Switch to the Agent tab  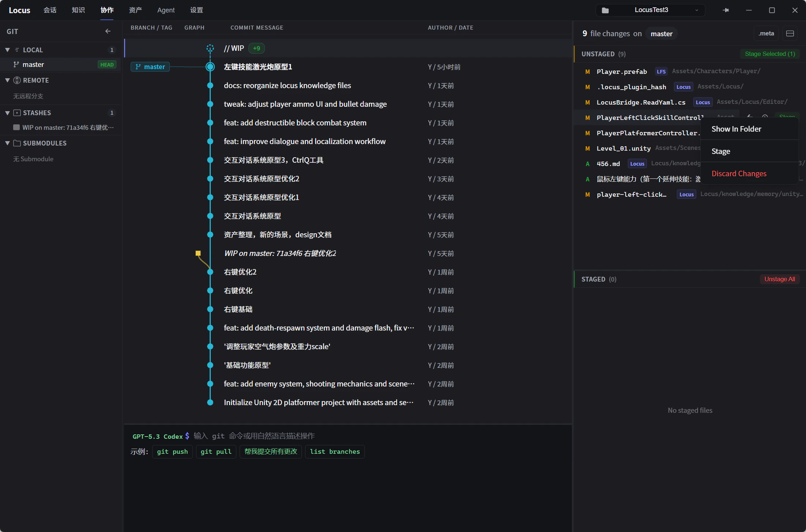coord(166,10)
